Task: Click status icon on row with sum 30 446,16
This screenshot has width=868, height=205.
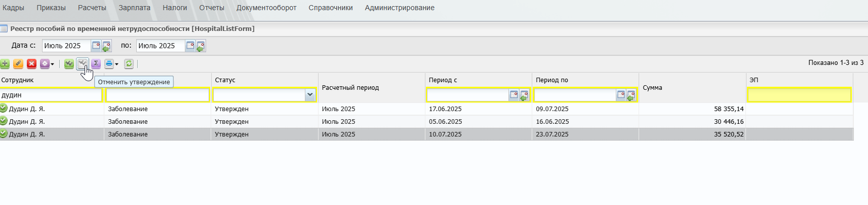Action: [x=4, y=121]
